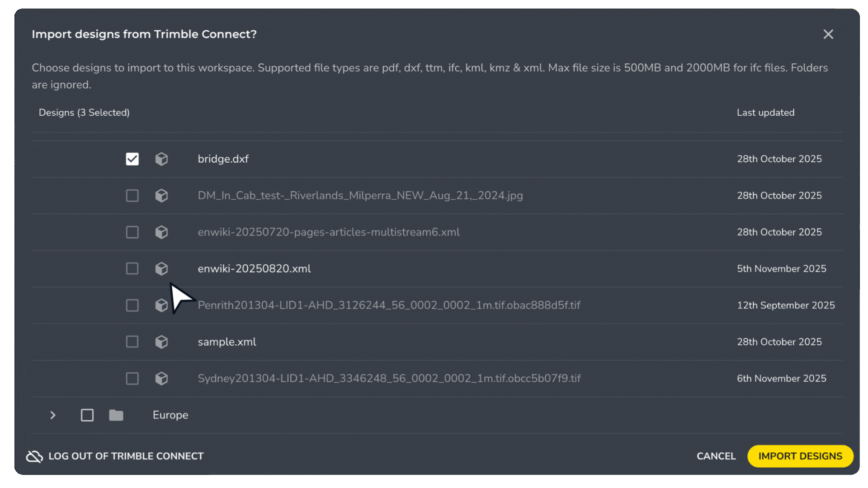
Task: Select the Sydney tif file row
Action: point(389,378)
